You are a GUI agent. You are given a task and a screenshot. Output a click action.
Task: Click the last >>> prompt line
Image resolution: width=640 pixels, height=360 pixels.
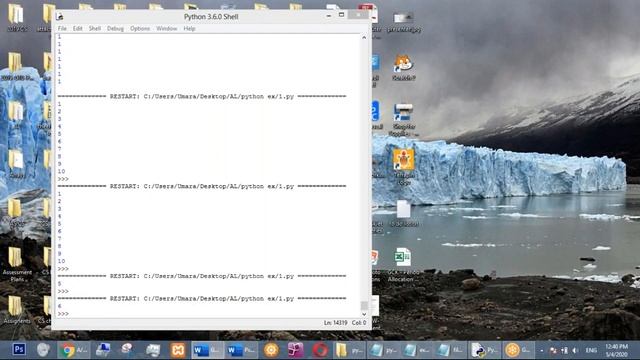click(63, 314)
